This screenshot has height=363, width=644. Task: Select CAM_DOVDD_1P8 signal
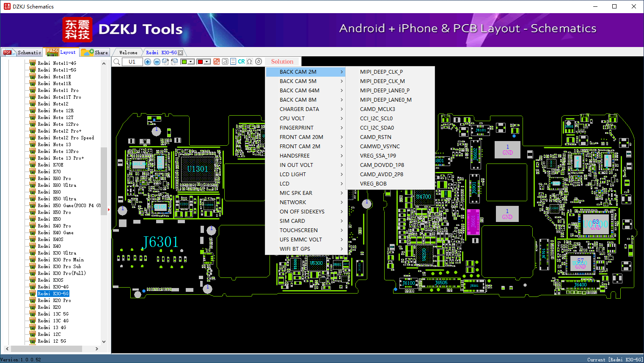pos(390,165)
